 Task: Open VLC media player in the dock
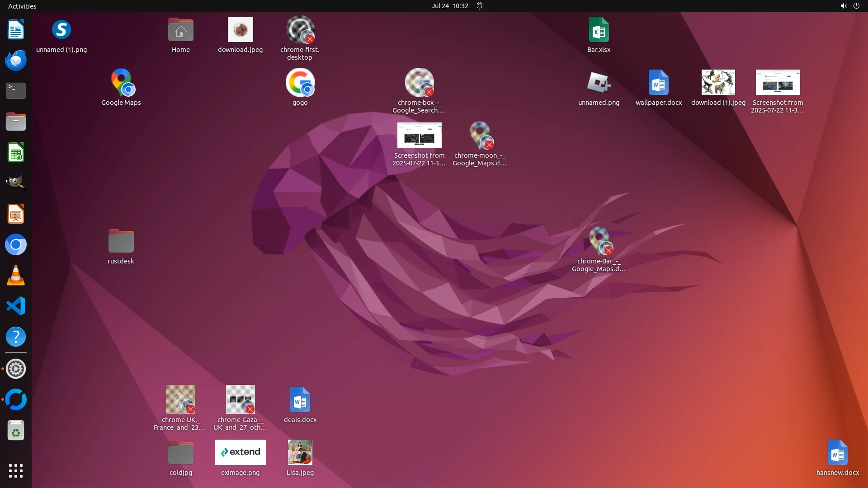(x=16, y=276)
